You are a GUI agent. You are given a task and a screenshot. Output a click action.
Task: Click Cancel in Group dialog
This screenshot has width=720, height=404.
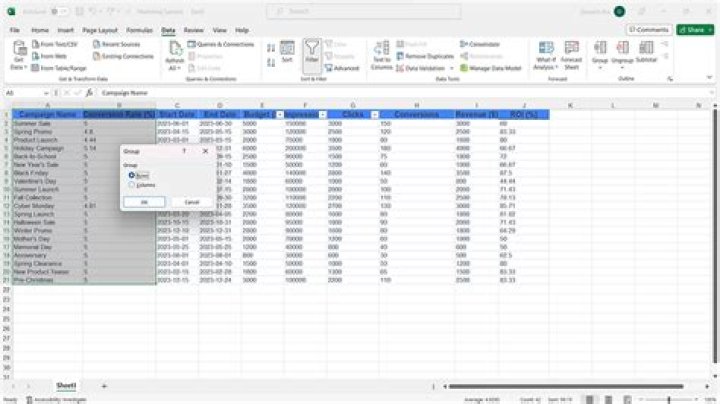[x=191, y=202]
